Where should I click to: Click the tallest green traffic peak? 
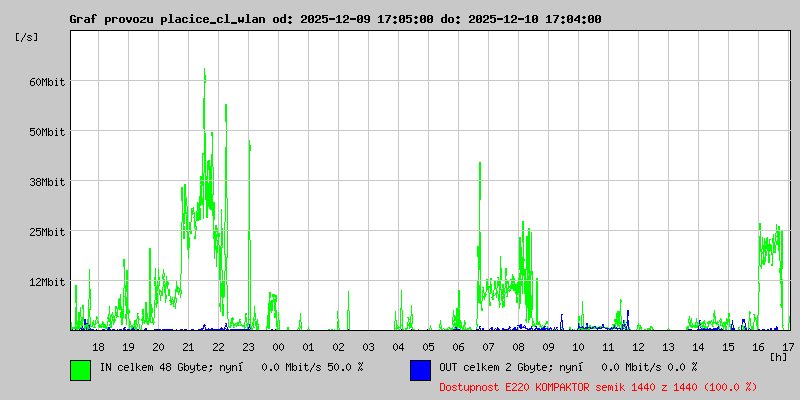click(x=204, y=72)
